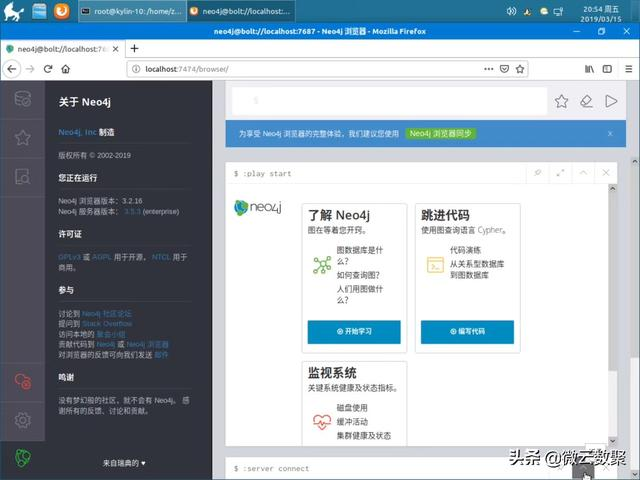Open file manager from taskbar
This screenshot has height=480, width=640.
pyautogui.click(x=39, y=11)
